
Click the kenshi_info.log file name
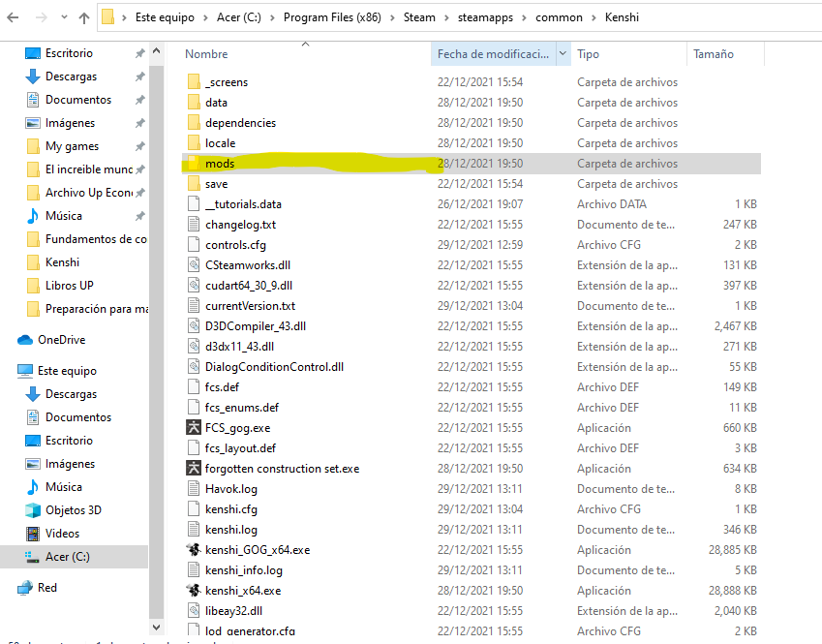(x=244, y=570)
